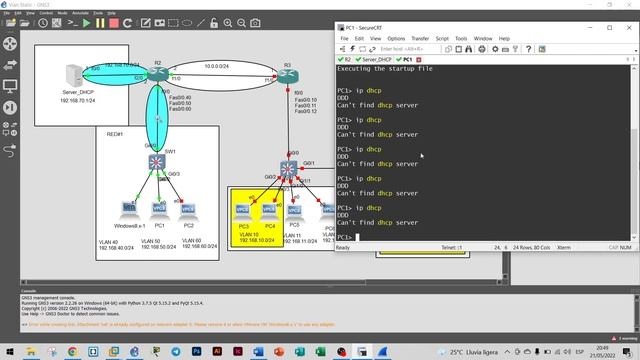640x360 pixels.
Task: Open the SecureCRT Script menu
Action: 442,38
